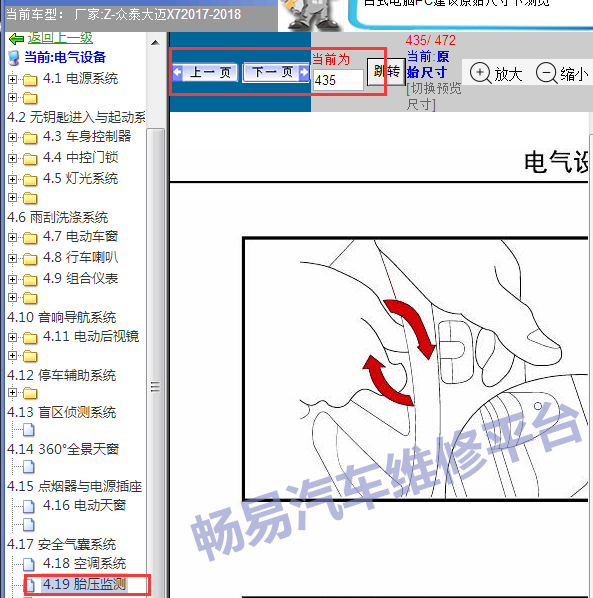Select 4.15 点烟器与电源插座 entry
The image size is (593, 598).
pos(74,487)
